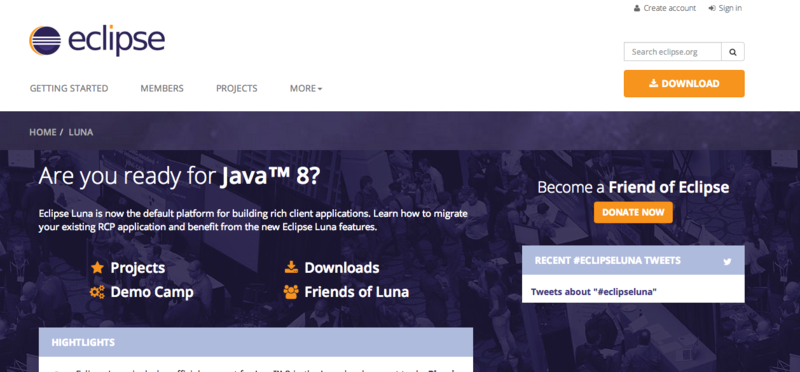This screenshot has width=800, height=372.
Task: Open the Create account link
Action: 669,8
